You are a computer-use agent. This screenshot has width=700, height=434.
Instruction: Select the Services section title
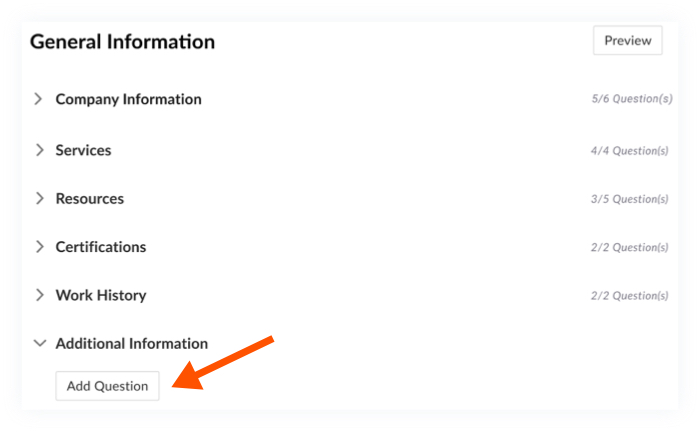pos(83,150)
